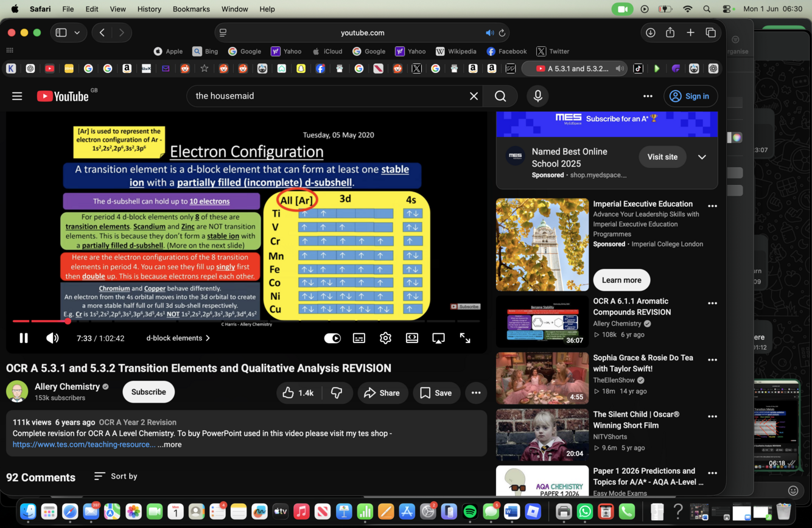This screenshot has width=812, height=528.
Task: Open the Sort by comments menu
Action: (x=116, y=476)
